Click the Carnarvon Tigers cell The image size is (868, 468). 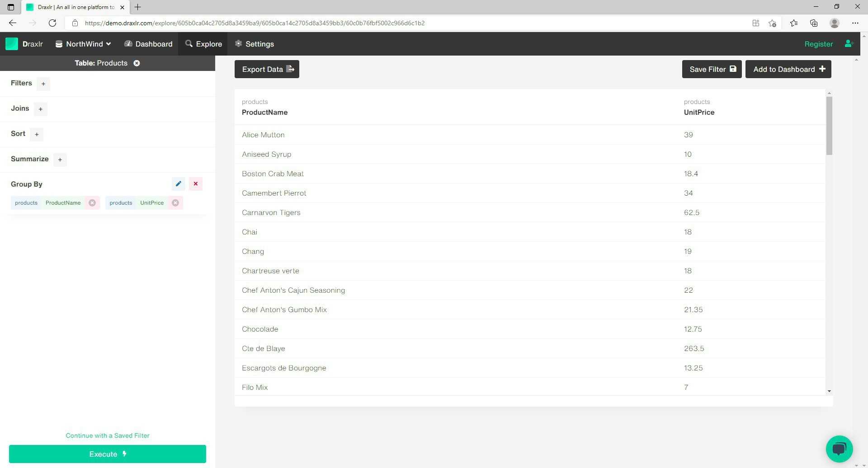[x=271, y=212]
